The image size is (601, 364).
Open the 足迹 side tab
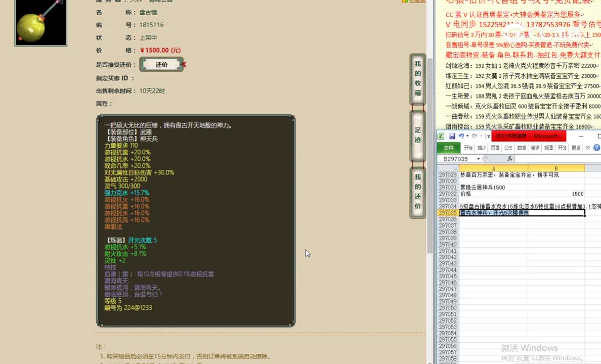417,135
